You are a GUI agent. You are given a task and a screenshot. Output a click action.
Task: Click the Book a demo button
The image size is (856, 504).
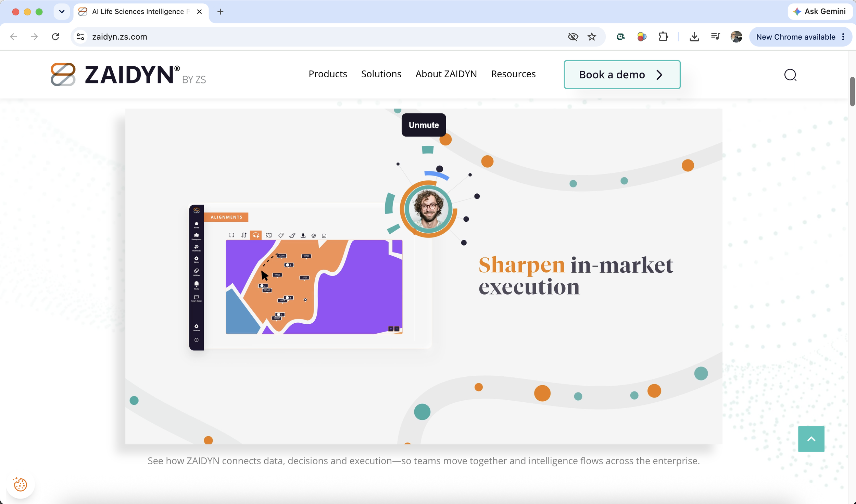622,75
